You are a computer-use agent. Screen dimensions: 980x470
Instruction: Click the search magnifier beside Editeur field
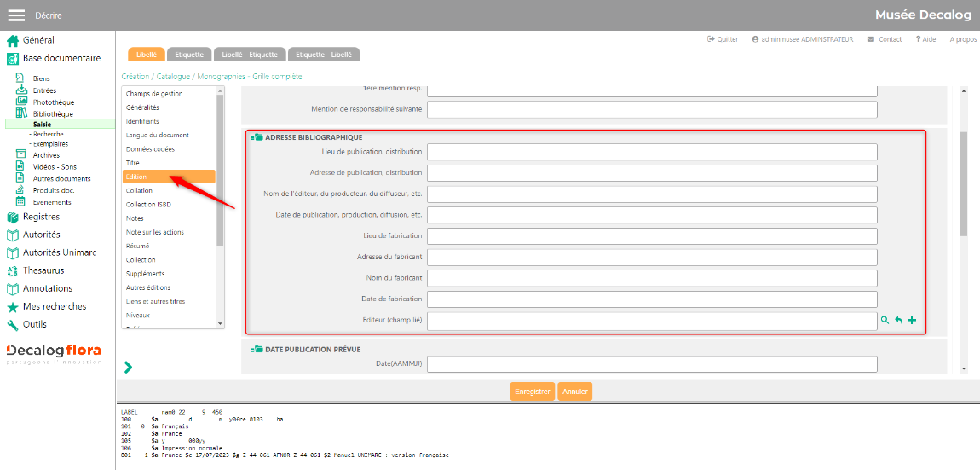click(x=885, y=321)
